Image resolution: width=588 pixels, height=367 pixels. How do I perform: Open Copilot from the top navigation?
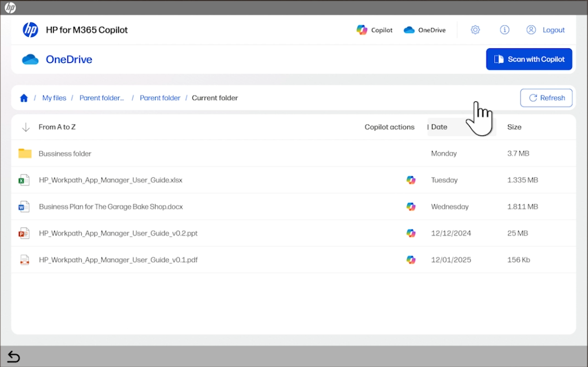[x=374, y=30]
